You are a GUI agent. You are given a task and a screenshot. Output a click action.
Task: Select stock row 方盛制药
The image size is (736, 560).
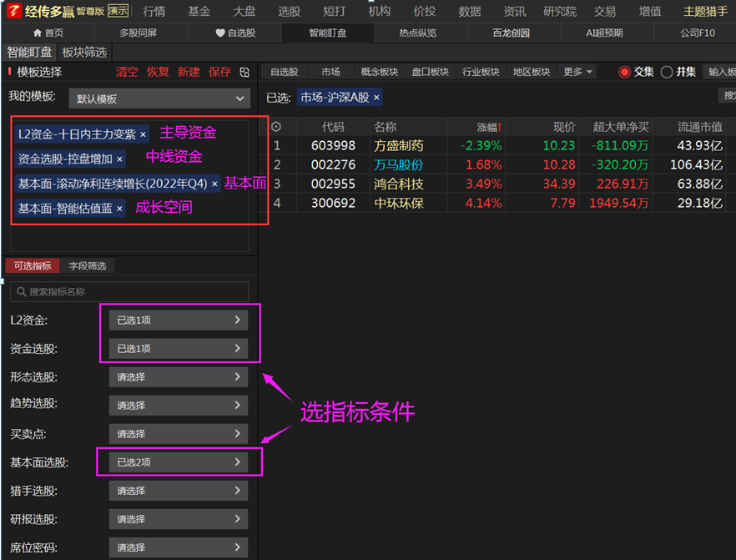click(497, 145)
